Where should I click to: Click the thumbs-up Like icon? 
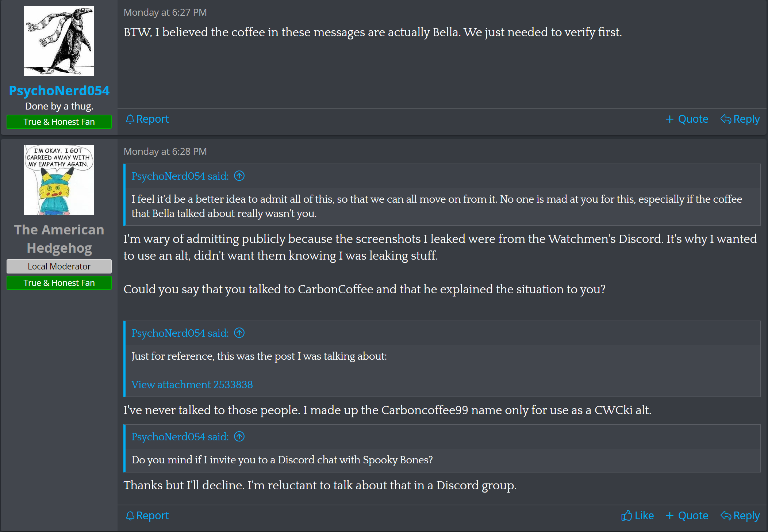(626, 516)
